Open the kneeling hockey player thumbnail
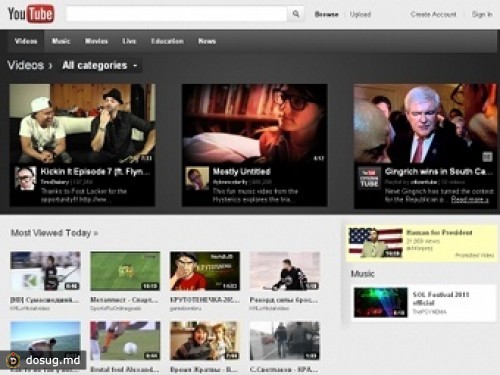Viewport: 500px width, 375px height. coord(285,271)
